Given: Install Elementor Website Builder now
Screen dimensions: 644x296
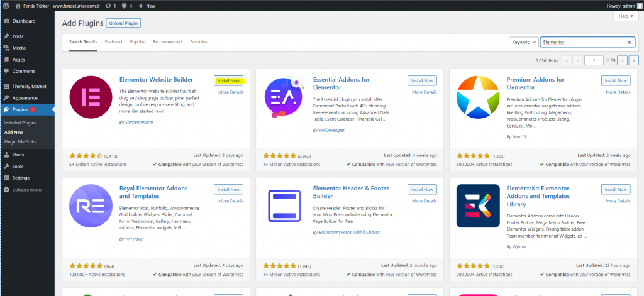Looking at the screenshot, I should [x=228, y=81].
